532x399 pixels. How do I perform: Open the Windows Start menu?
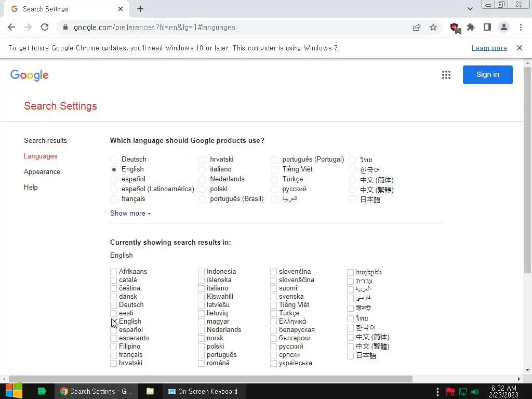coord(14,391)
